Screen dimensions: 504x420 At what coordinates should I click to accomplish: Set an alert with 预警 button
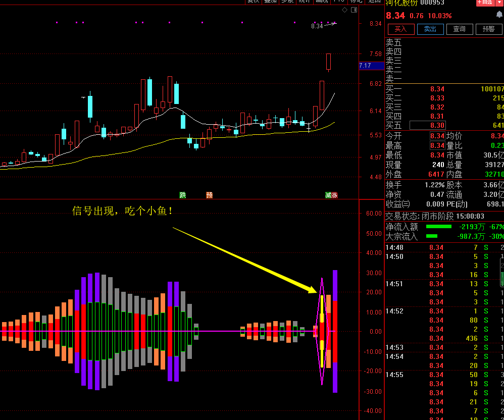(489, 29)
